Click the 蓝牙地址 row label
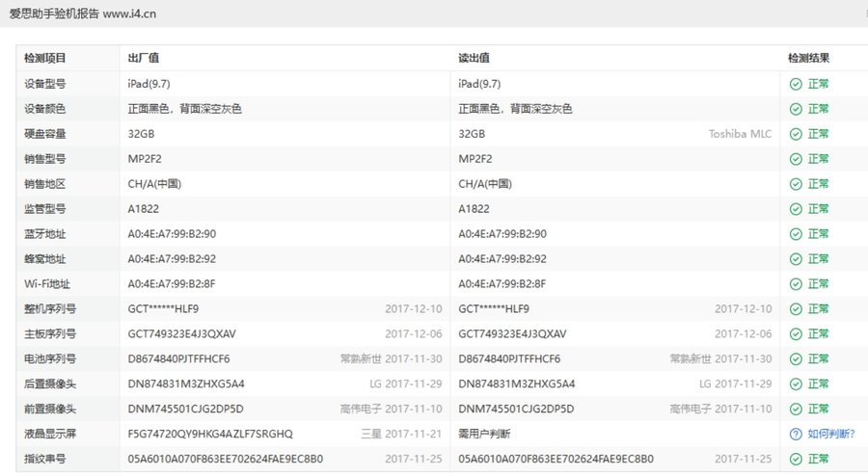This screenshot has height=476, width=868. [x=44, y=234]
